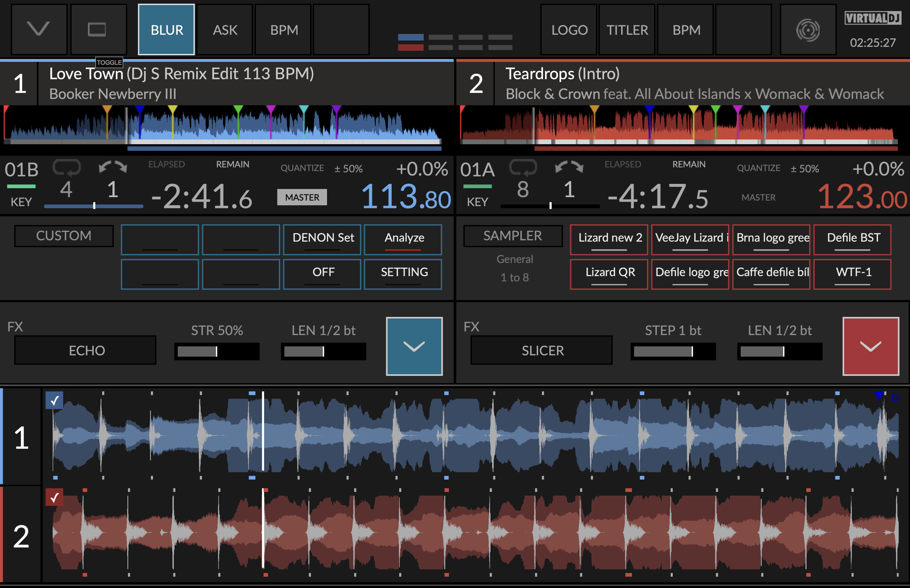Click the VirtualDJ logo
Image resolution: width=910 pixels, height=588 pixels.
[x=872, y=18]
